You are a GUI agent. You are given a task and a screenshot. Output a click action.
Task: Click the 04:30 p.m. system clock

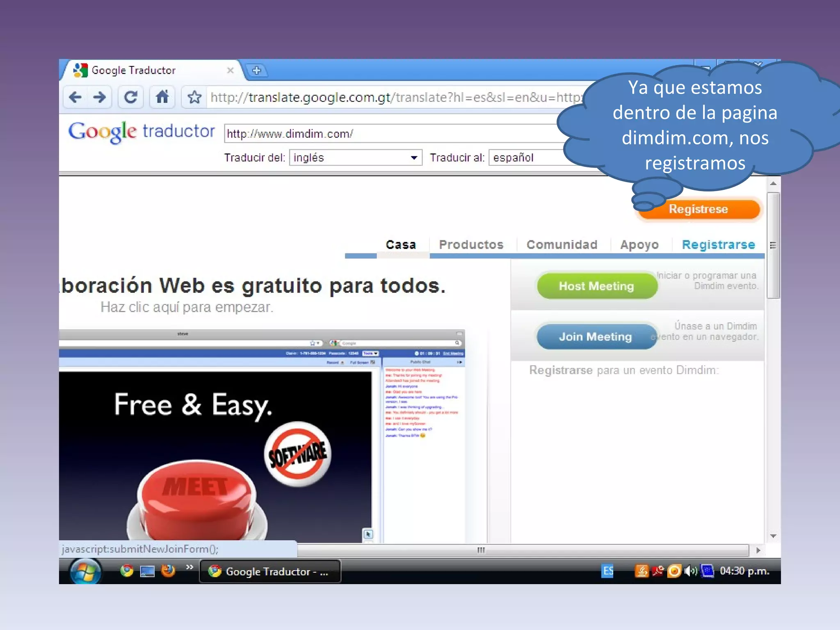coord(744,571)
